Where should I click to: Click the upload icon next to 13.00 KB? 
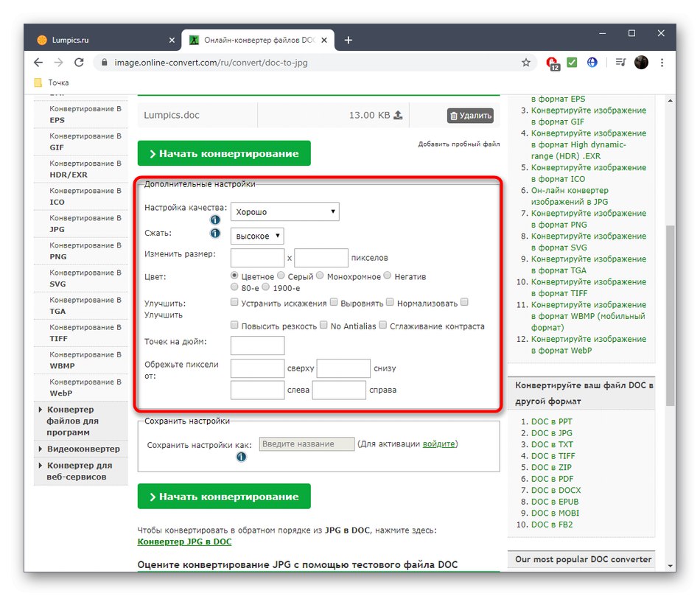(x=398, y=115)
